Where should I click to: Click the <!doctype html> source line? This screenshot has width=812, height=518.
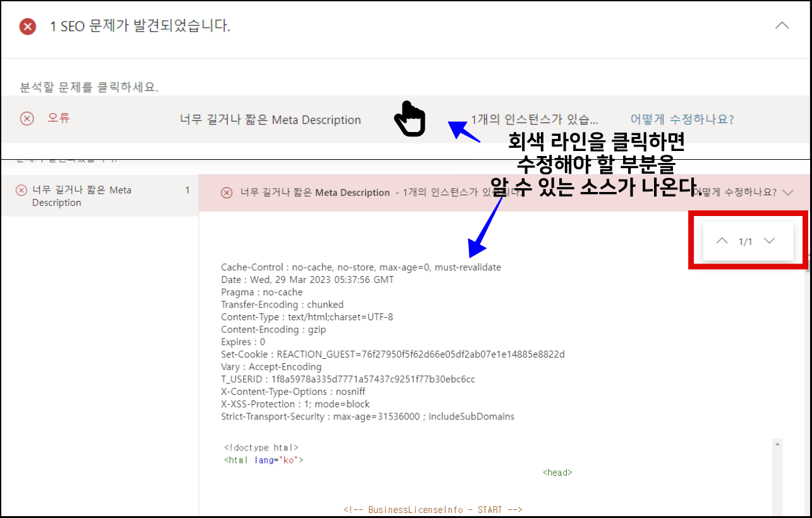point(261,448)
